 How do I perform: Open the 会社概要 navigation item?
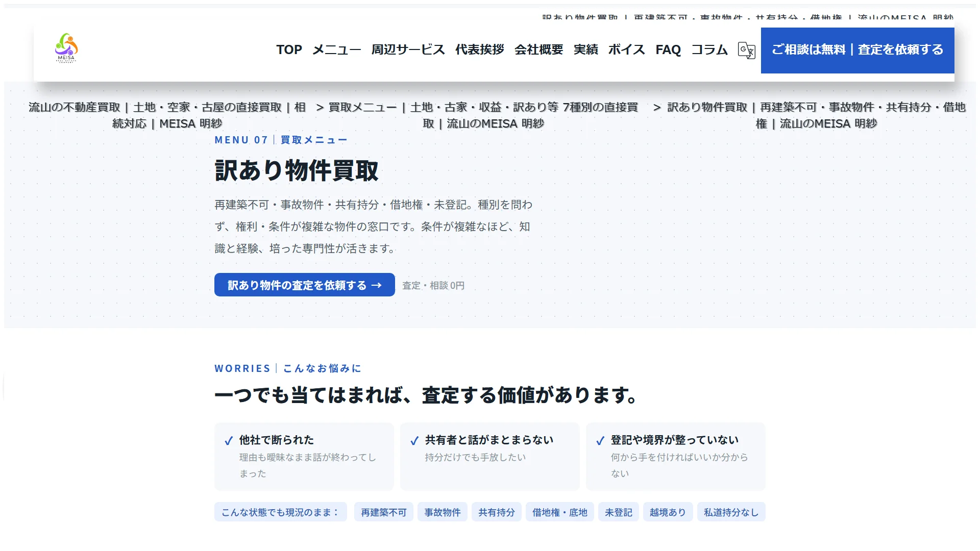click(x=538, y=49)
